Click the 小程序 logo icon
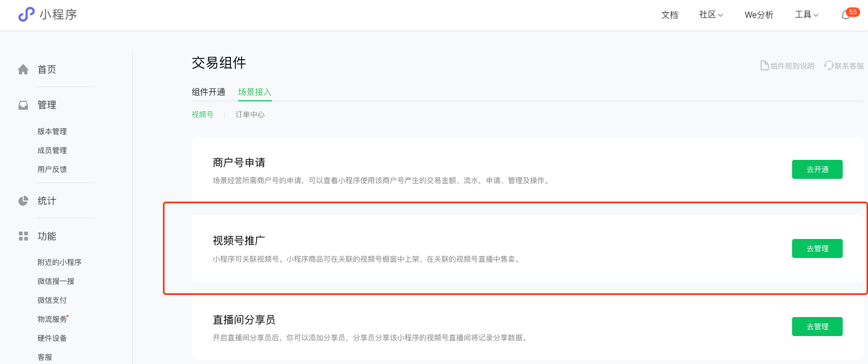The width and height of the screenshot is (868, 364). click(x=26, y=14)
